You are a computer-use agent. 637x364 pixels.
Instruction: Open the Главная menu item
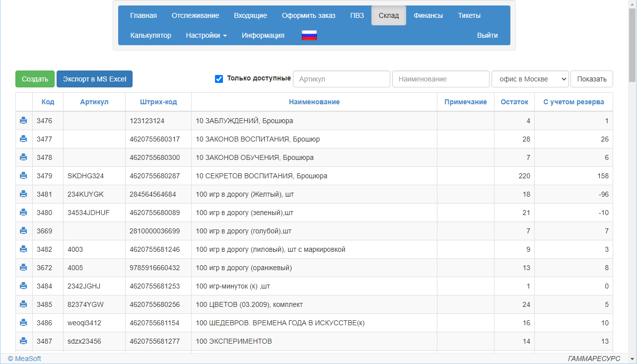(x=143, y=15)
